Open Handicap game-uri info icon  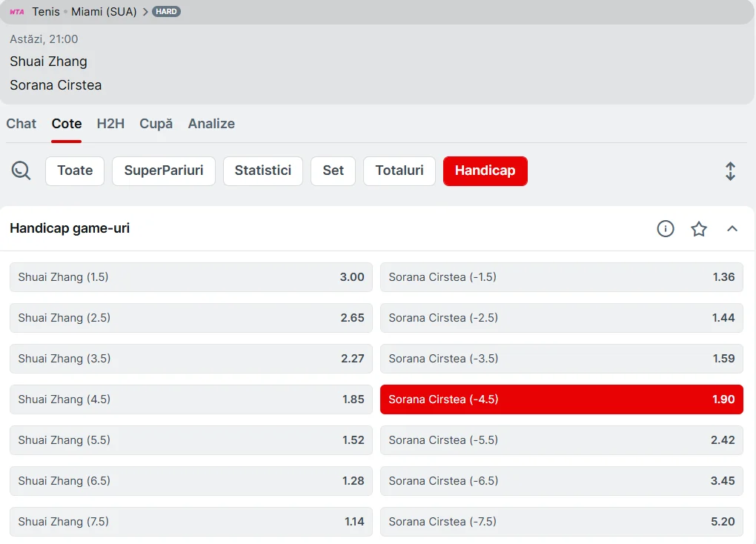click(x=666, y=229)
